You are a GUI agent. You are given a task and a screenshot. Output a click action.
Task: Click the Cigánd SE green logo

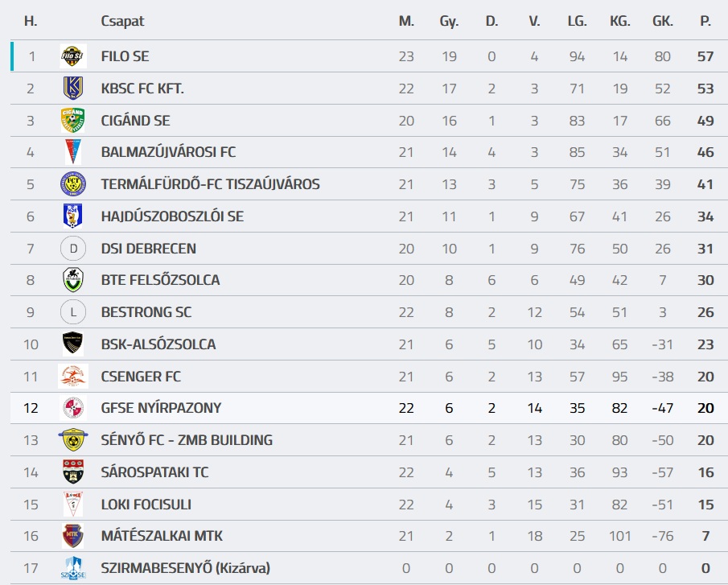click(73, 121)
